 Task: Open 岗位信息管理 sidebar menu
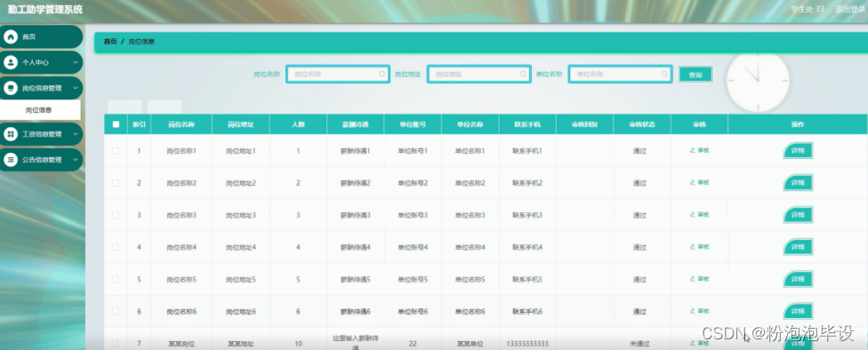41,88
